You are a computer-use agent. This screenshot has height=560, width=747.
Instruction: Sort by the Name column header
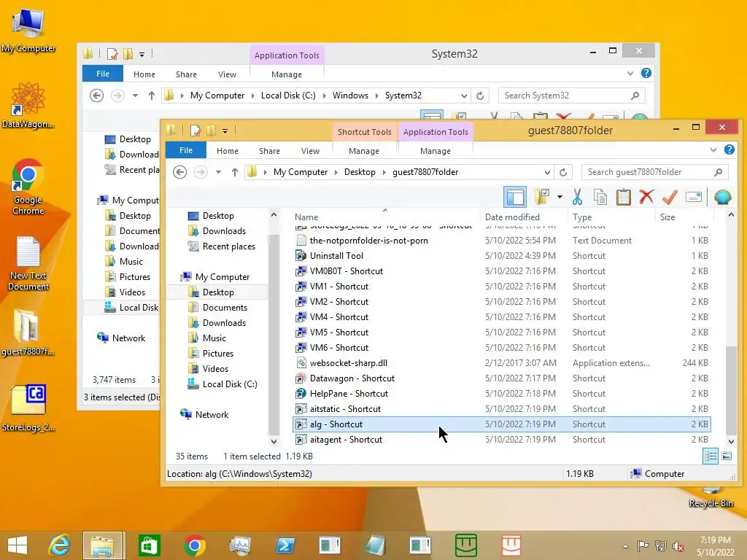pyautogui.click(x=306, y=217)
